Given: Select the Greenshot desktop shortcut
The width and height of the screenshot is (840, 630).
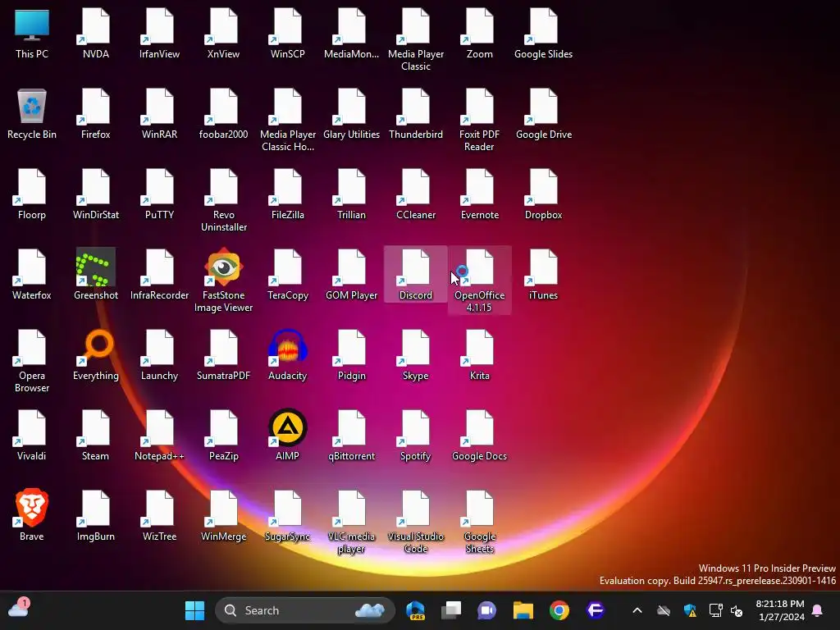Looking at the screenshot, I should [x=96, y=275].
